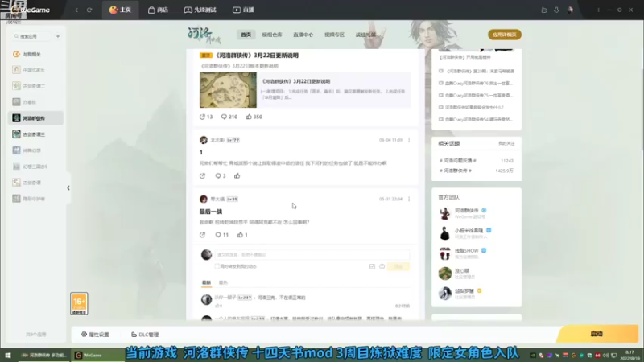Collapse the 11 comments on 最后一战

tap(222, 235)
